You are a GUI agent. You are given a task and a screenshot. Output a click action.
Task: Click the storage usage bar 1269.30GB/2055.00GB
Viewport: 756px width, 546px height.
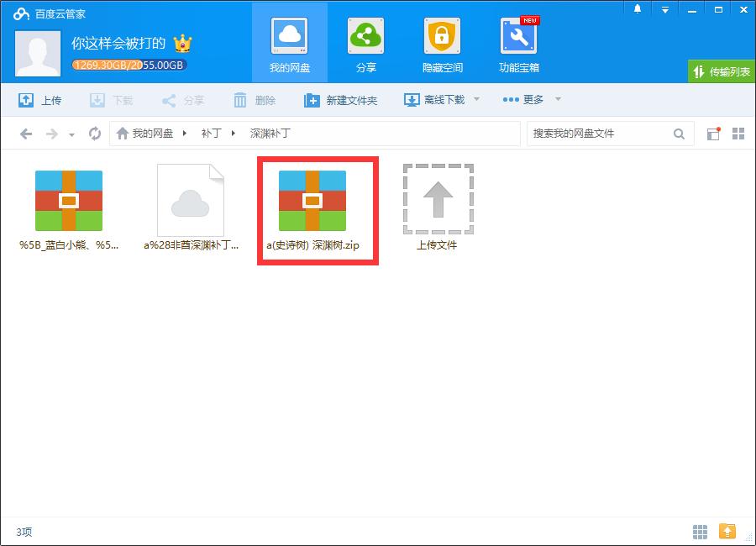click(x=129, y=66)
